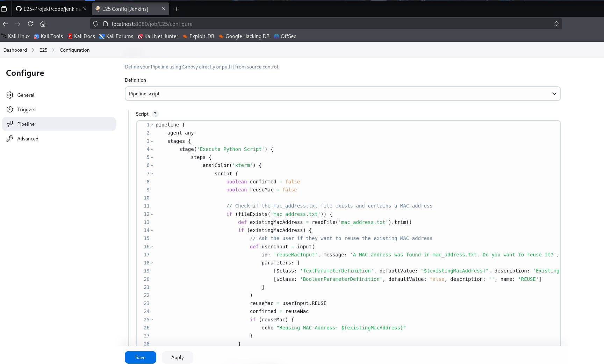
Task: Click the 'def existingMacAddress = readFile' line
Action: pyautogui.click(x=325, y=222)
